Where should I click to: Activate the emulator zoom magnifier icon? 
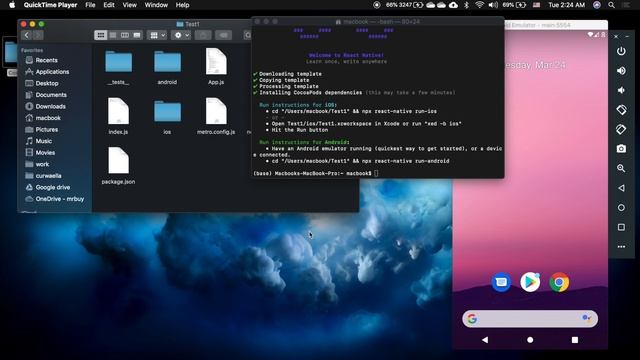[621, 168]
